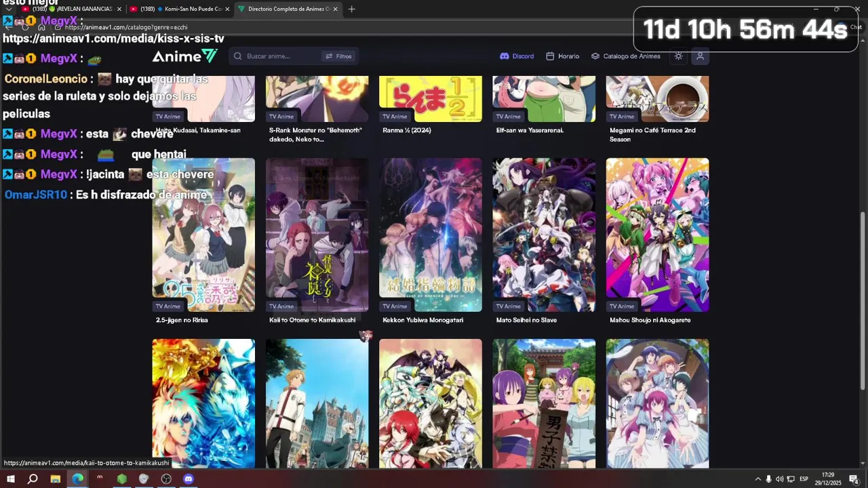Click the browser home button
Viewport: 868px width, 488px height.
[x=42, y=27]
